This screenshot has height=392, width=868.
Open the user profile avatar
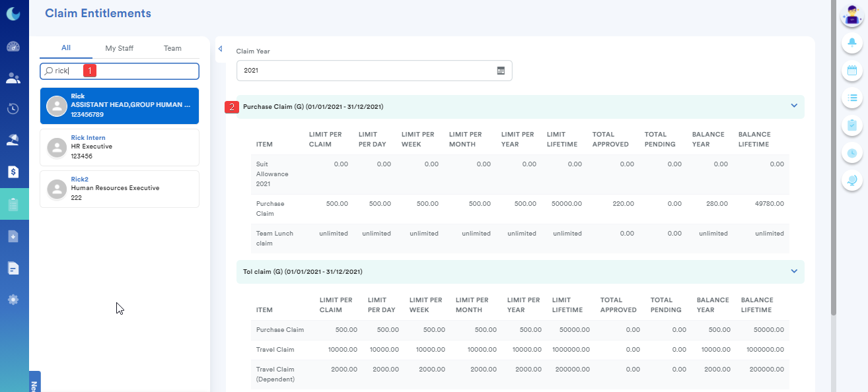[851, 16]
